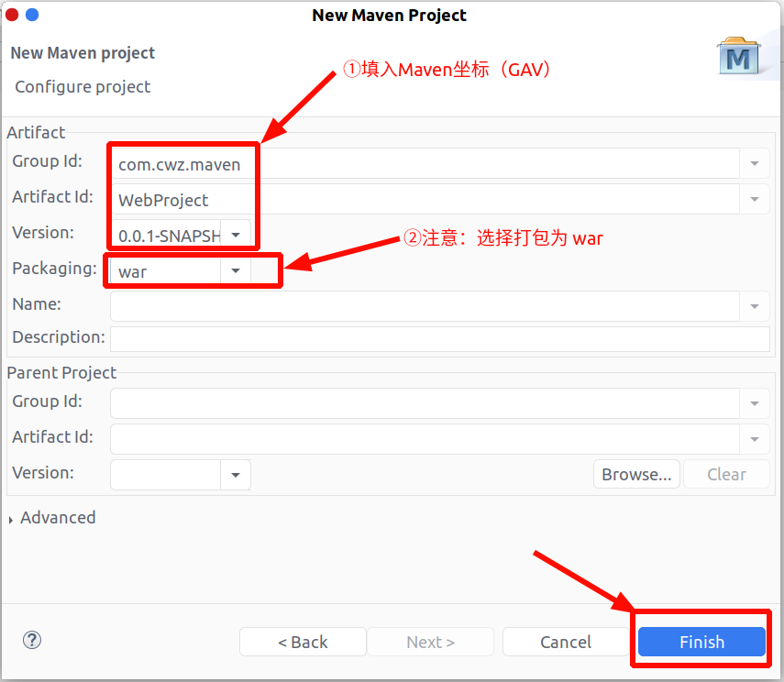Image resolution: width=784 pixels, height=682 pixels.
Task: Click the Maven M wizard icon
Action: coord(739,56)
